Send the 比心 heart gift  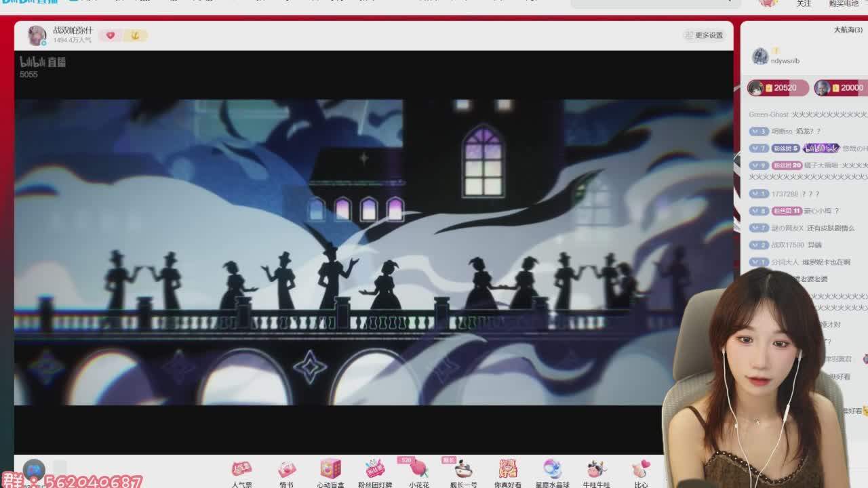[641, 474]
